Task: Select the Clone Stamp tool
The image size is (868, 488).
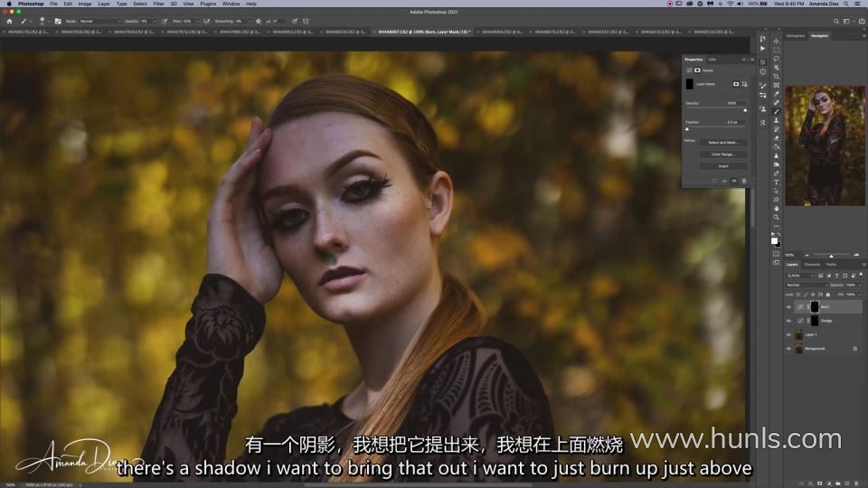Action: tap(777, 120)
